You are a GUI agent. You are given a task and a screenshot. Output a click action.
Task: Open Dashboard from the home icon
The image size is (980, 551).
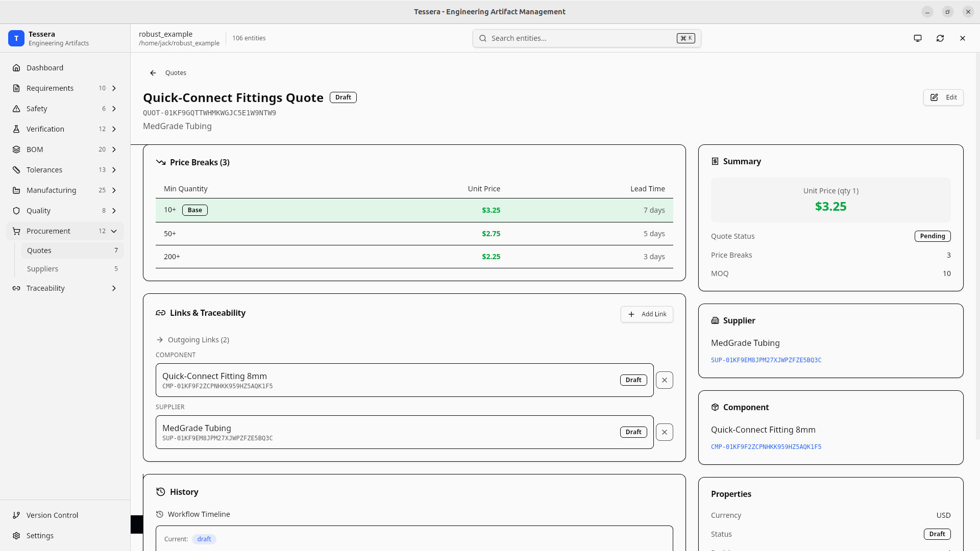tap(16, 68)
